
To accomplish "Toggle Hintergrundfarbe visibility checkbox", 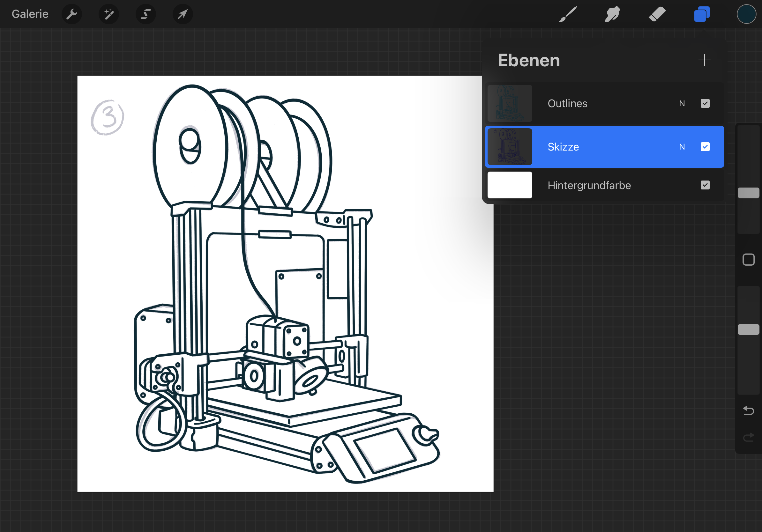I will 705,185.
